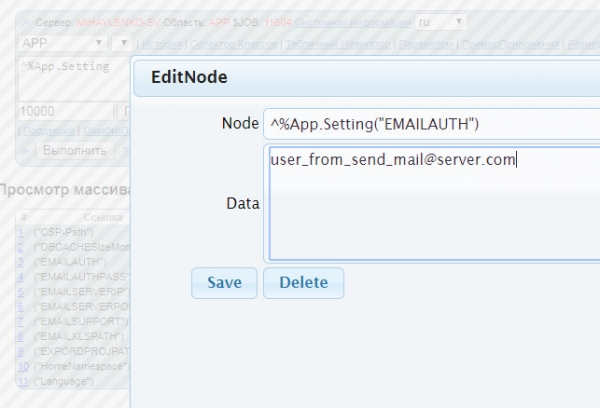This screenshot has height=408, width=600.
Task: Click the Выполнить button
Action: (75, 150)
